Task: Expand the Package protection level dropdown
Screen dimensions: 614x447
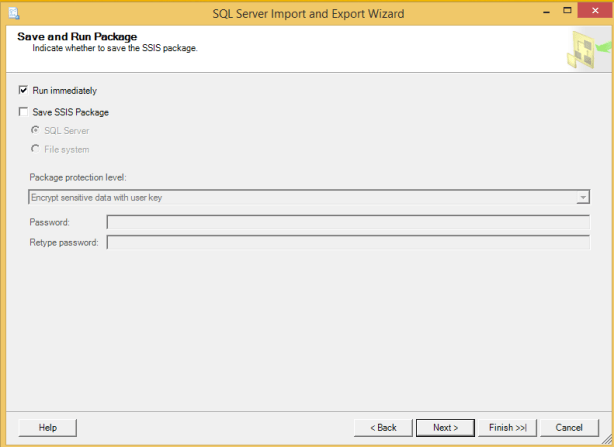Action: click(x=583, y=198)
